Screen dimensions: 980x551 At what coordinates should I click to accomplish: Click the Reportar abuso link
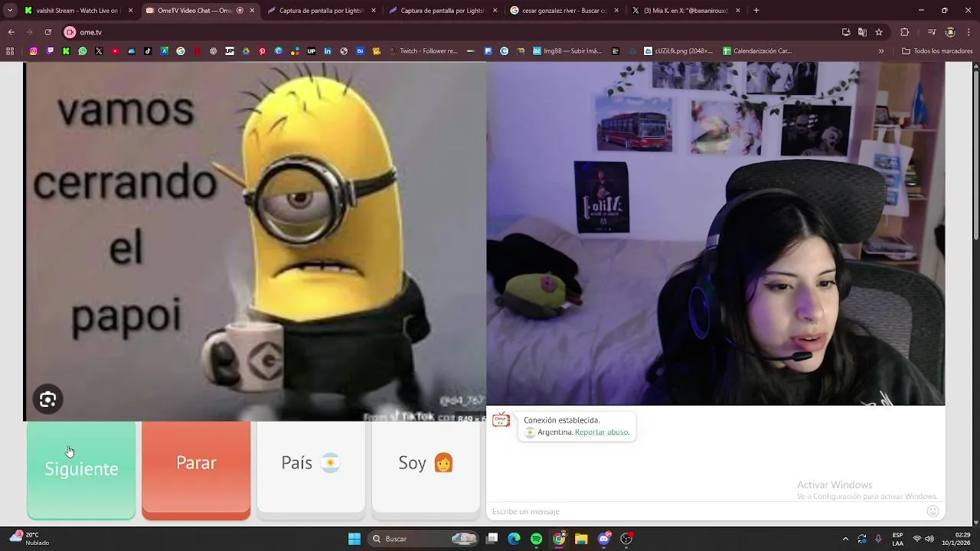[603, 432]
